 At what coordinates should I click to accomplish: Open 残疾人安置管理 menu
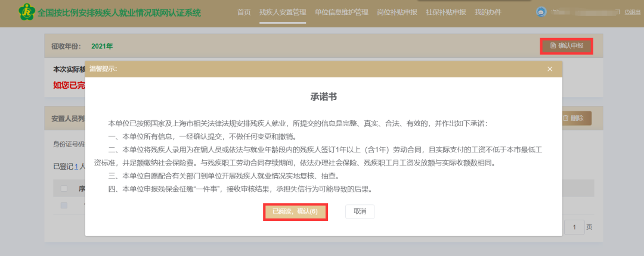click(x=283, y=13)
